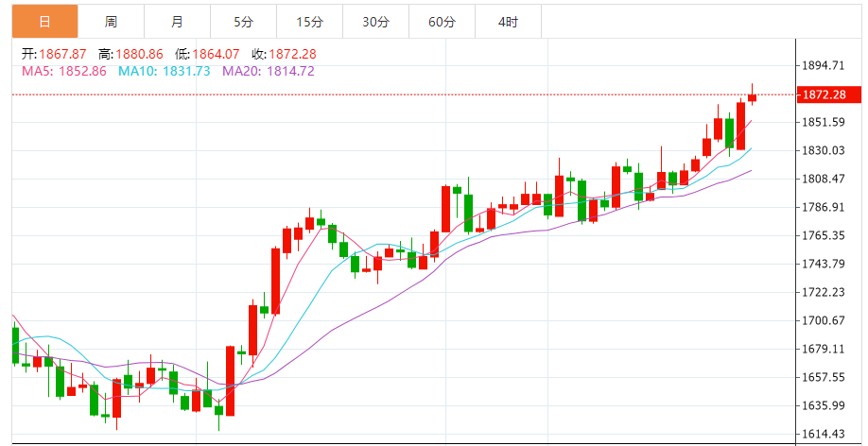The image size is (868, 446).
Task: Click the MA20 1814.72 indicator label
Action: 269,71
